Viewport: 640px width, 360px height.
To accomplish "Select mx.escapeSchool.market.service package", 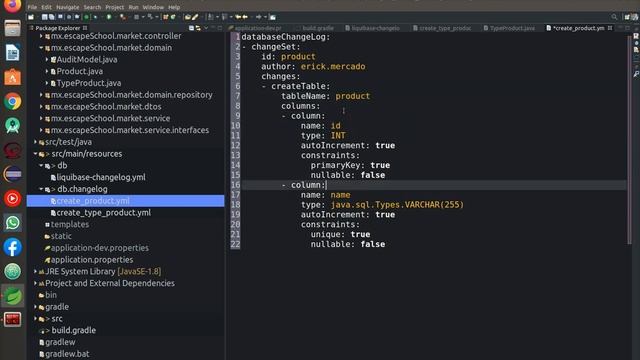I will (x=110, y=118).
